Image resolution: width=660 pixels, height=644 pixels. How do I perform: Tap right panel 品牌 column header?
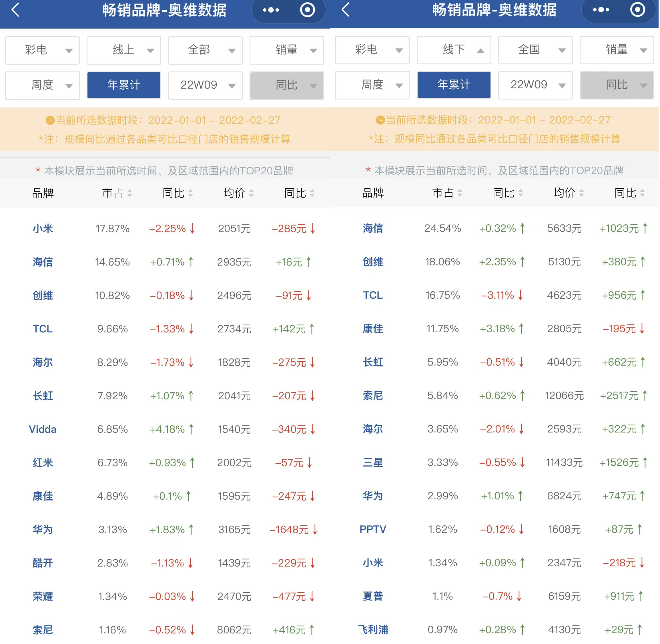[x=373, y=193]
